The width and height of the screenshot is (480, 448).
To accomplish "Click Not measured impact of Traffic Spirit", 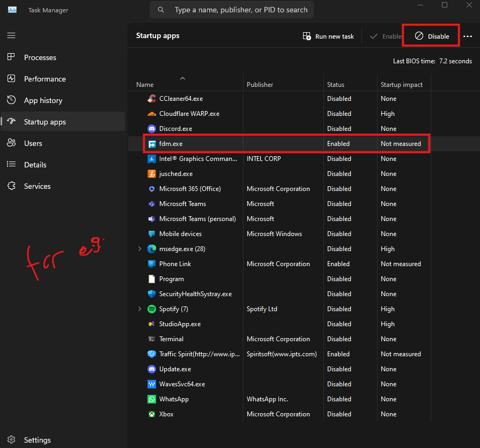I will (401, 354).
